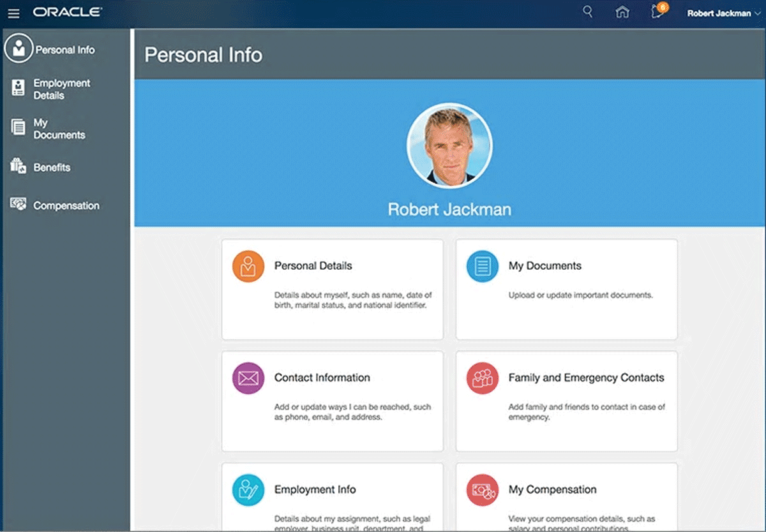The height and width of the screenshot is (532, 766).
Task: Select My Documents in the sidebar
Action: (59, 129)
